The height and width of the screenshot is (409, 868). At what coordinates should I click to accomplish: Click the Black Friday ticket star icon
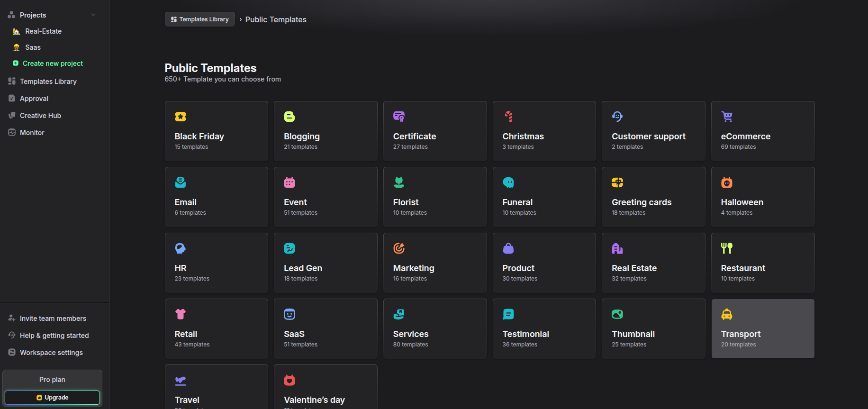181,117
